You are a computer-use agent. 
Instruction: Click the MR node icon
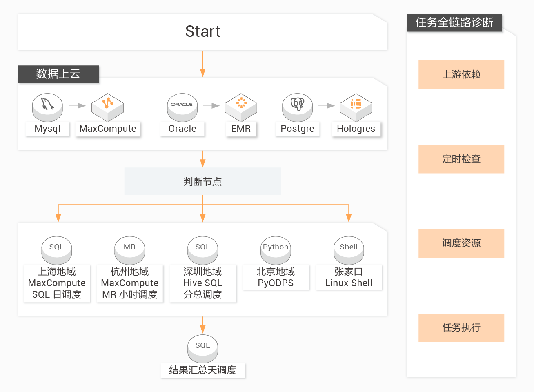(x=129, y=249)
